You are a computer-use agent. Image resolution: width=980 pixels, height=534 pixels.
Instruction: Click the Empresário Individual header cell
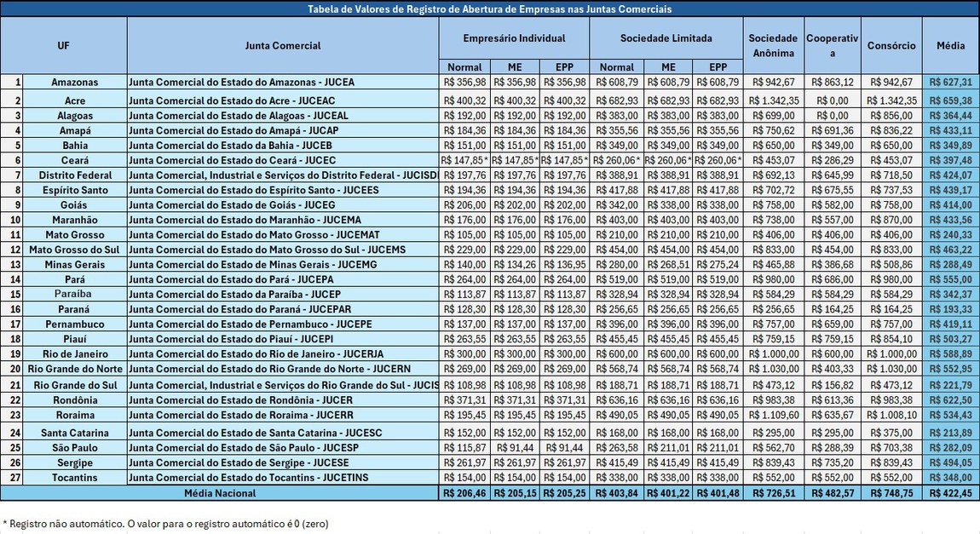514,38
